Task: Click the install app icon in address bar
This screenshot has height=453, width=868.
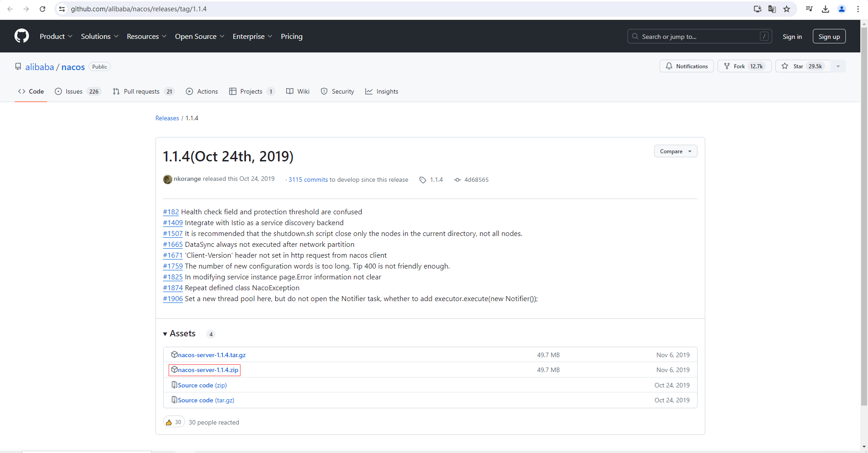Action: click(x=758, y=9)
